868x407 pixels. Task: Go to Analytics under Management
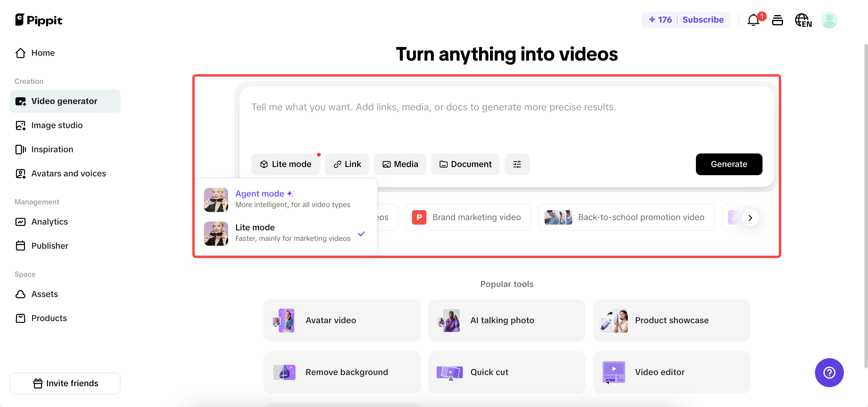49,222
